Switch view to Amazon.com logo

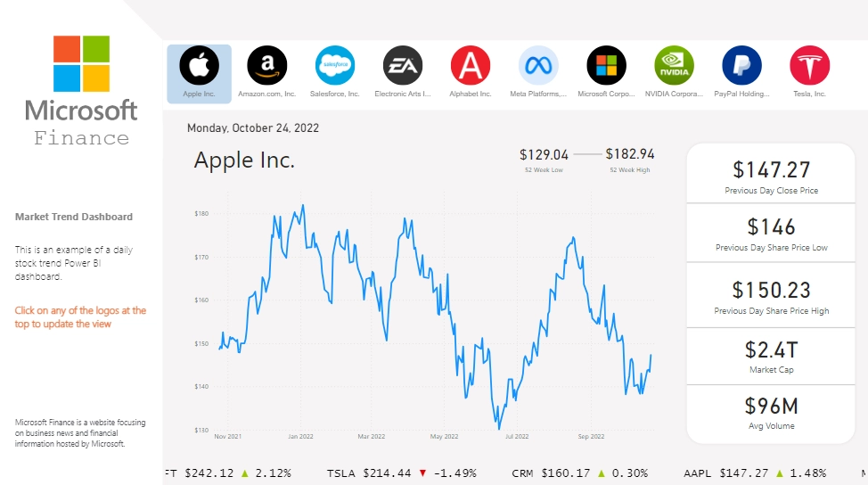[266, 65]
